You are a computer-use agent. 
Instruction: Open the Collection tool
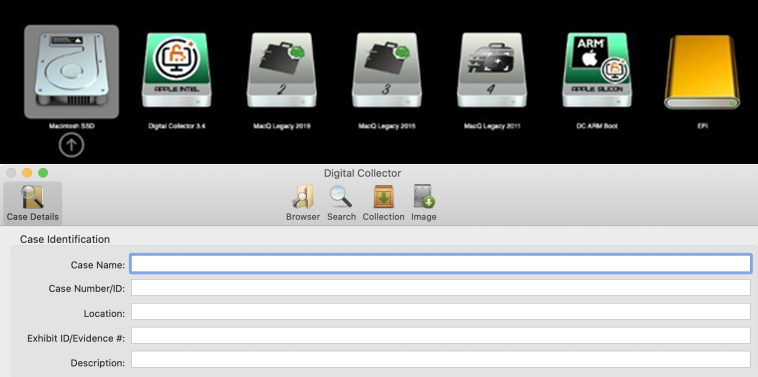click(x=383, y=203)
